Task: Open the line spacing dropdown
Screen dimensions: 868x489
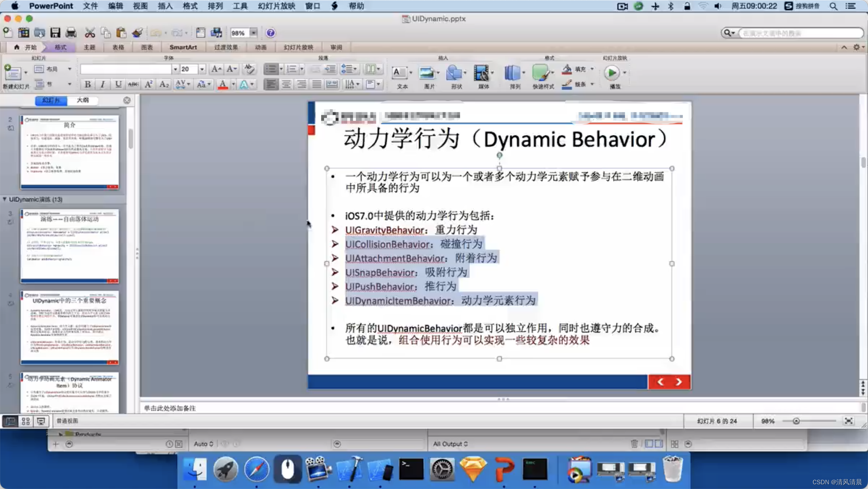Action: point(349,69)
